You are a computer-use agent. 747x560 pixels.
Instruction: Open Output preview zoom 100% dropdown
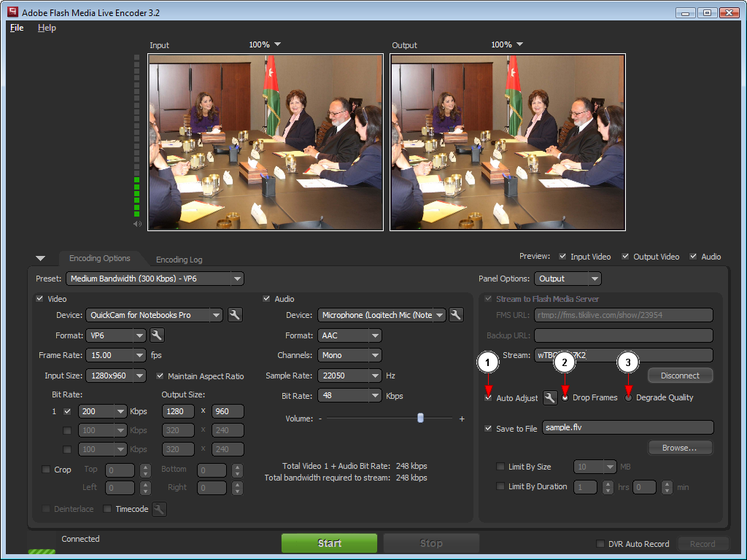(x=507, y=44)
